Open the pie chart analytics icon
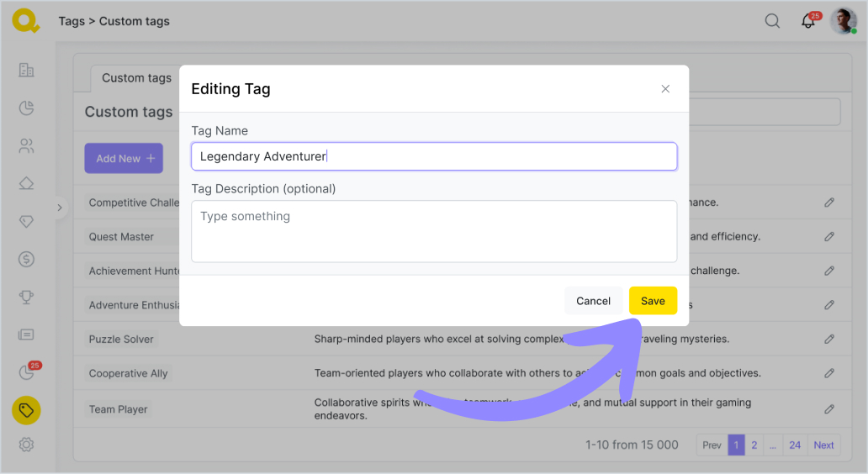Image resolution: width=868 pixels, height=474 pixels. tap(26, 108)
